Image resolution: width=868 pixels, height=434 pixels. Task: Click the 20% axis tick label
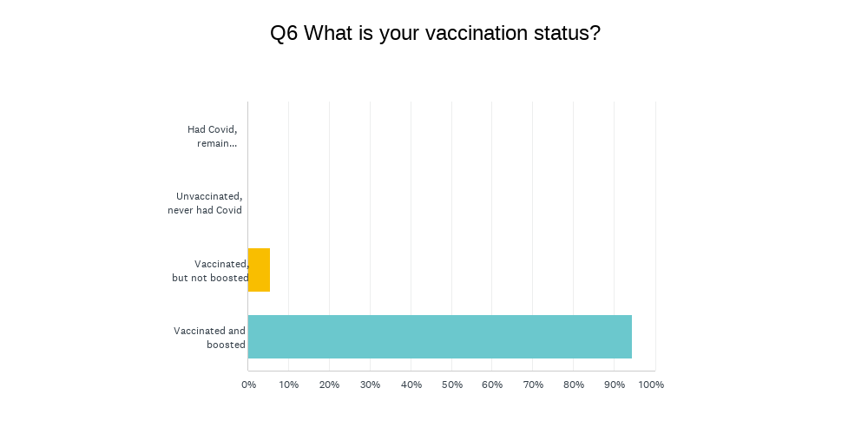(x=329, y=385)
